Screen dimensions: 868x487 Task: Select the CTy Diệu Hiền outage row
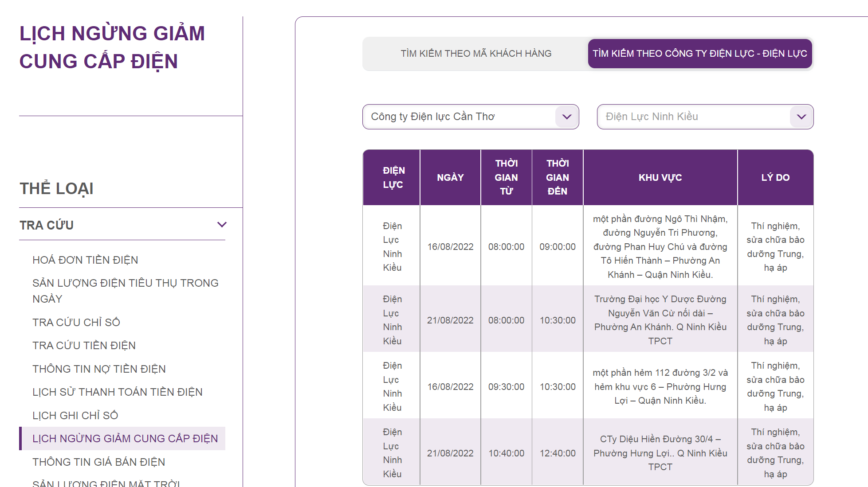660,452
